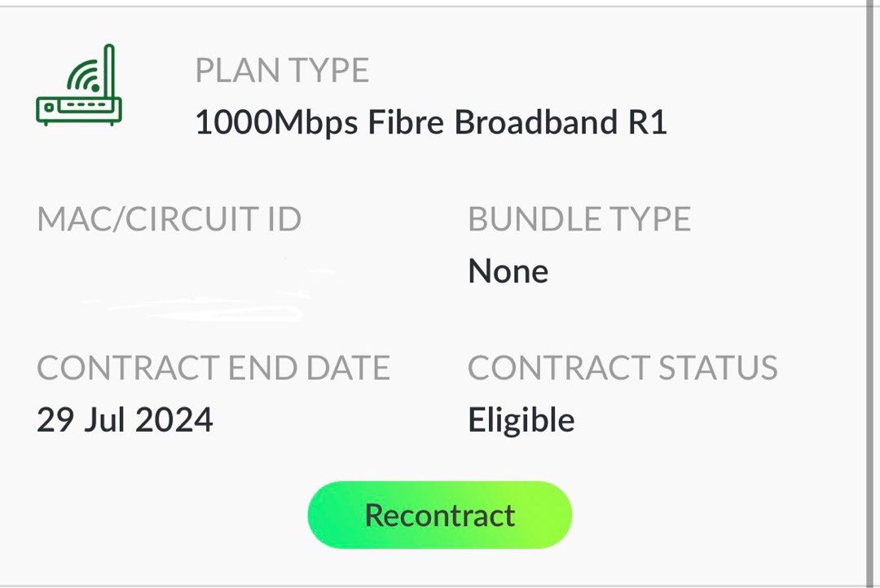
Task: Select the MAC/CIRCUIT ID label
Action: point(169,218)
